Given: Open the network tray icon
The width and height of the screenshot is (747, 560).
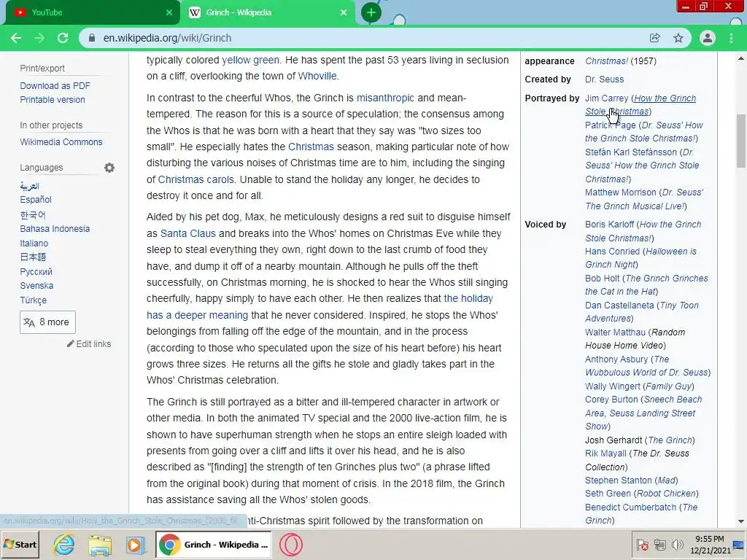Looking at the screenshot, I should [x=659, y=544].
